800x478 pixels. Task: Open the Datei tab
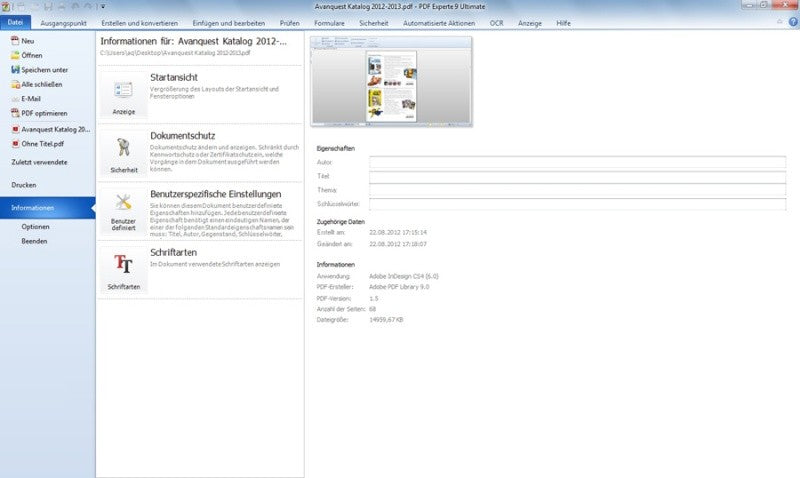15,22
